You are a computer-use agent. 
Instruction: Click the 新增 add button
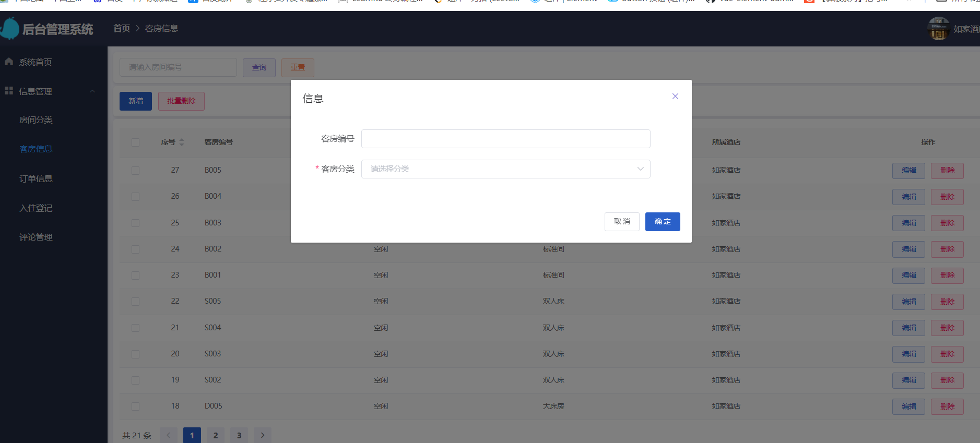pyautogui.click(x=136, y=101)
